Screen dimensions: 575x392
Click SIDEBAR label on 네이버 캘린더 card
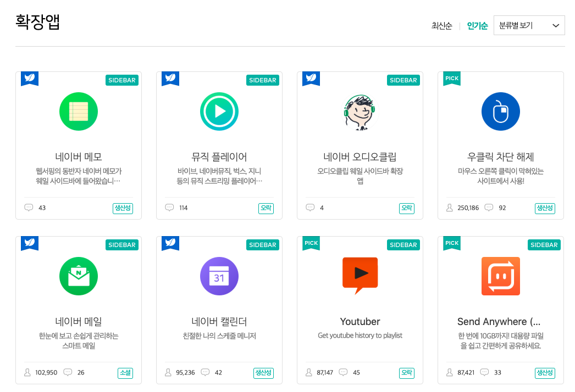[263, 245]
